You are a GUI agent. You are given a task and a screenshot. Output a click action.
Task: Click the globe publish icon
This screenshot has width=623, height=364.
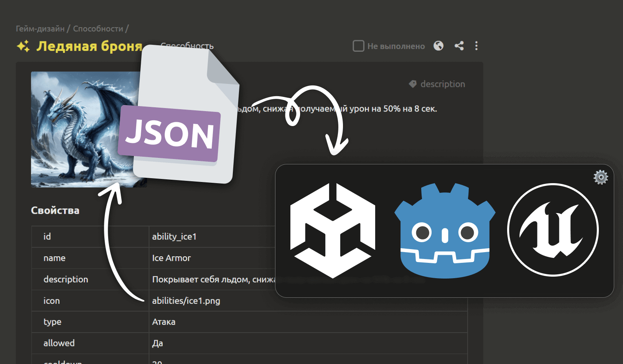tap(438, 46)
